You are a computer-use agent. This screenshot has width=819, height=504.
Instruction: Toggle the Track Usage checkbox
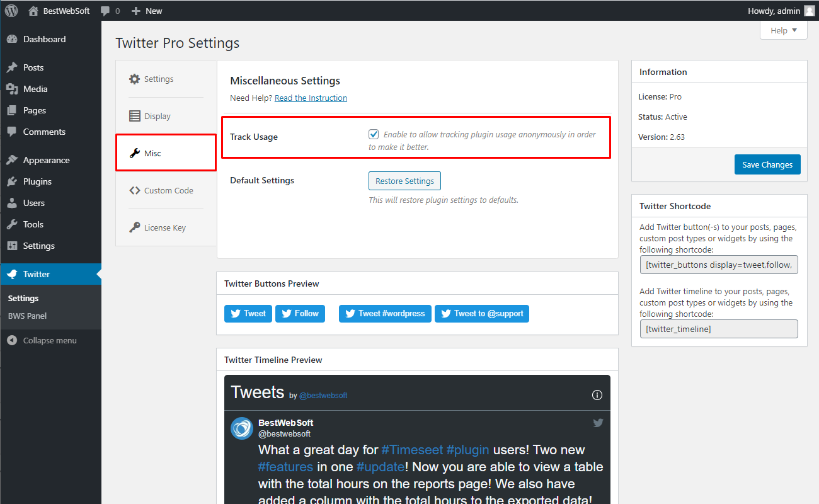click(x=374, y=134)
